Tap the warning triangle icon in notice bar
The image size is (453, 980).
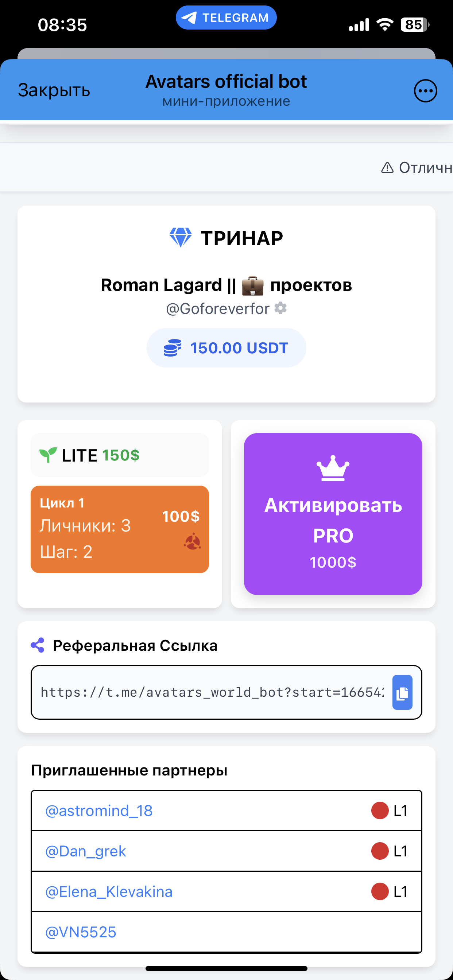(x=387, y=167)
